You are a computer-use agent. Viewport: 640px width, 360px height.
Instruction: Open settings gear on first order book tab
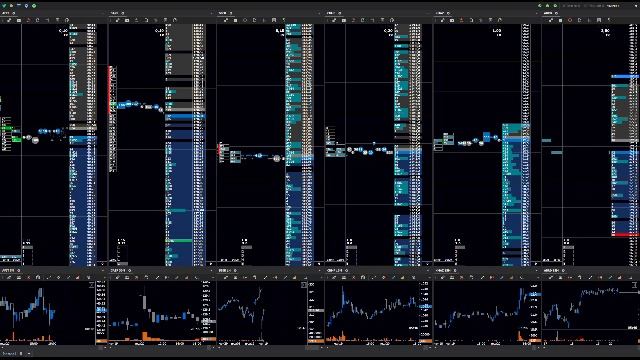pos(13,13)
